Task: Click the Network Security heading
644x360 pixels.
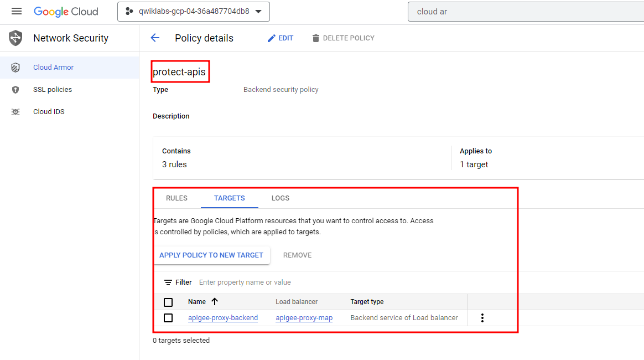Action: 71,38
